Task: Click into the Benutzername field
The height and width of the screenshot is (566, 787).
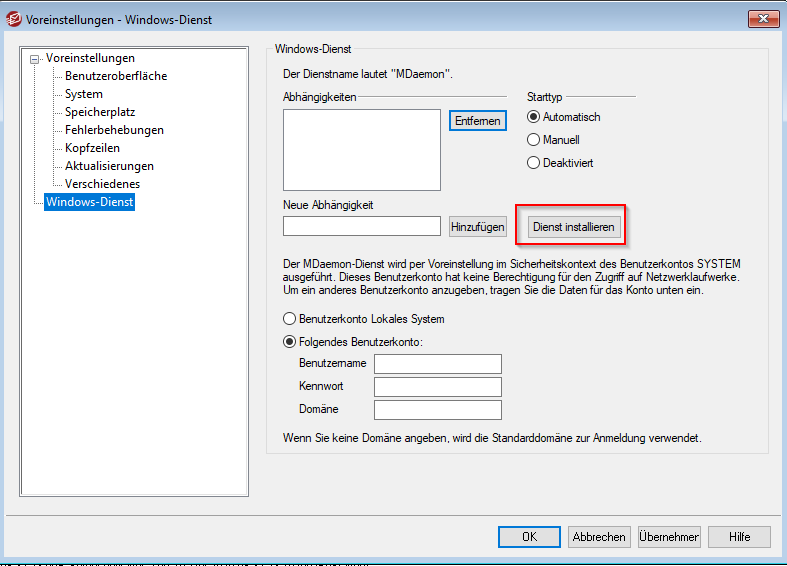Action: [437, 364]
